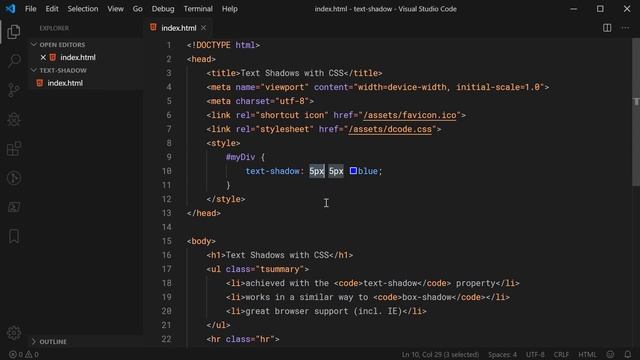Screen dimensions: 640x360
Task: Click the meta viewport line
Action: tap(378, 87)
